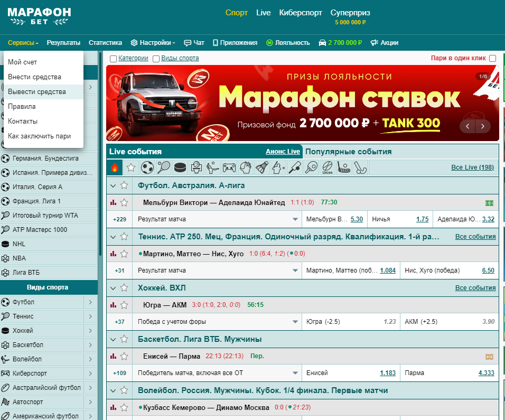Collapse the Футбол. Австралия. А-лига section

(113, 185)
